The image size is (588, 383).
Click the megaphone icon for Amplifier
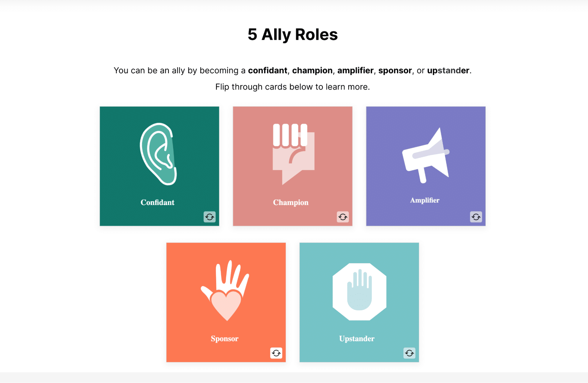point(426,155)
